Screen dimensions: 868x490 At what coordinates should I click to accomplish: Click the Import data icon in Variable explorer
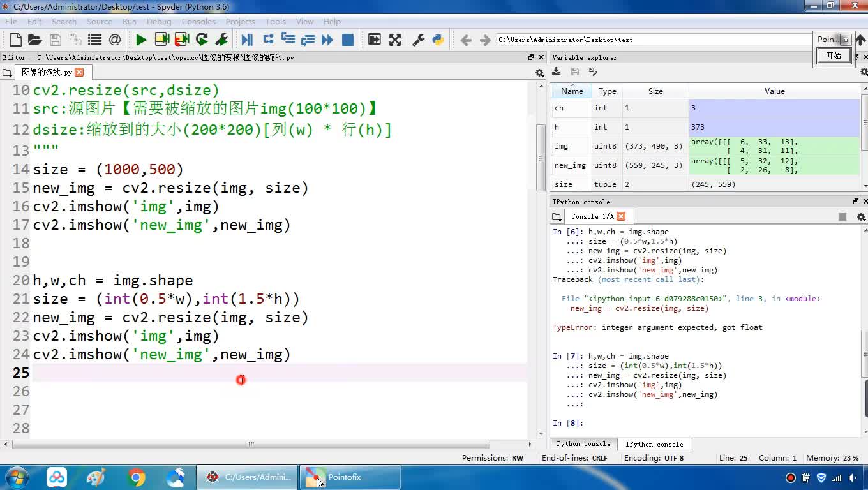pyautogui.click(x=557, y=72)
